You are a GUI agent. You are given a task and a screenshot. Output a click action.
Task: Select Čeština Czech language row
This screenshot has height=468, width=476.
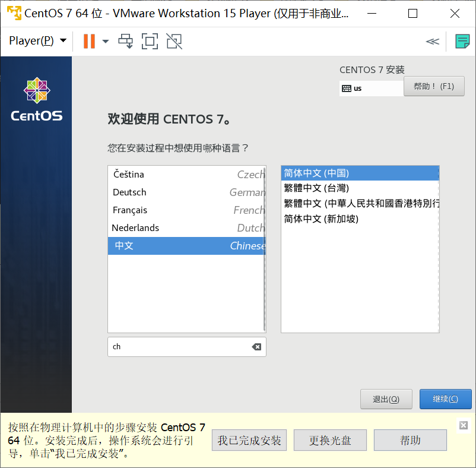186,175
